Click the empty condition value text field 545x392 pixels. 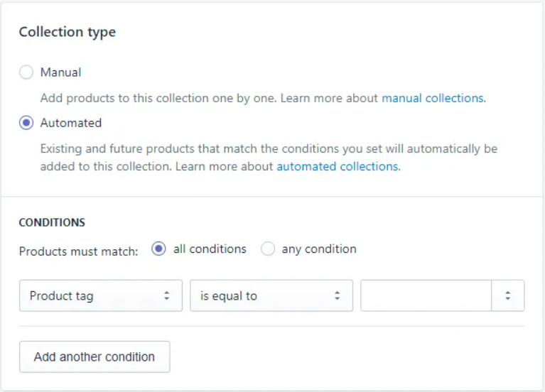pyautogui.click(x=426, y=296)
